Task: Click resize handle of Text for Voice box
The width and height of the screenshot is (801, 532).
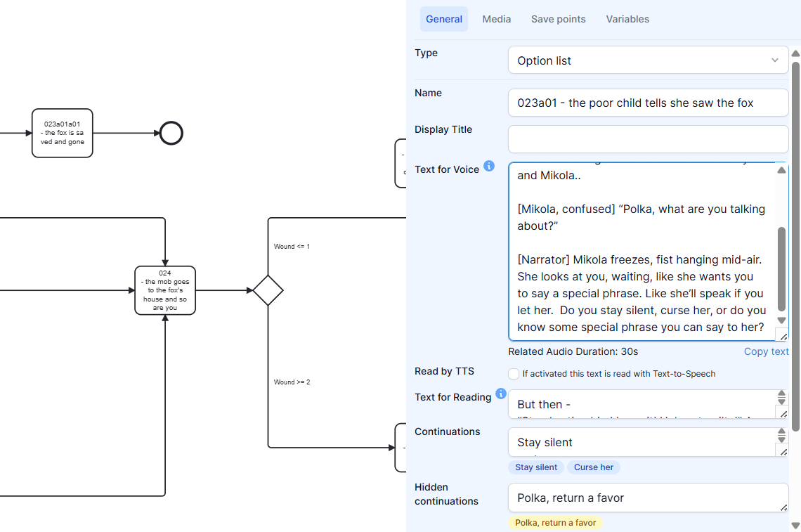Action: pos(782,335)
